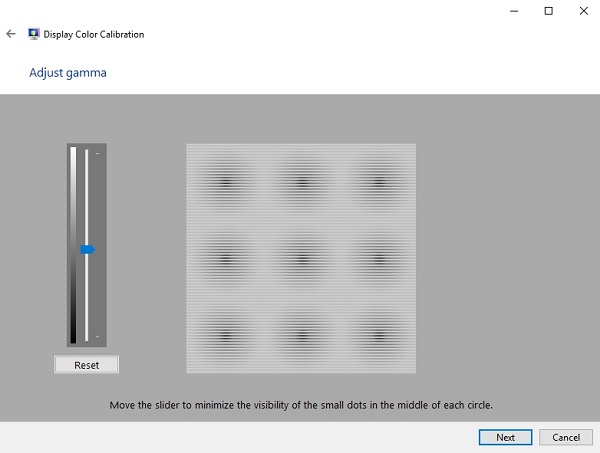Click the "Move the slider to minimize" instruction text

click(301, 405)
